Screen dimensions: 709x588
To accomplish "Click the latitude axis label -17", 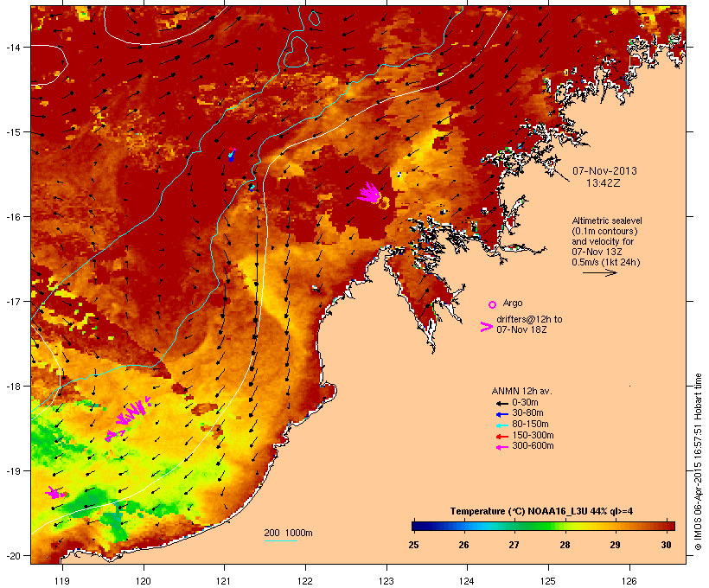I will 12,302.
